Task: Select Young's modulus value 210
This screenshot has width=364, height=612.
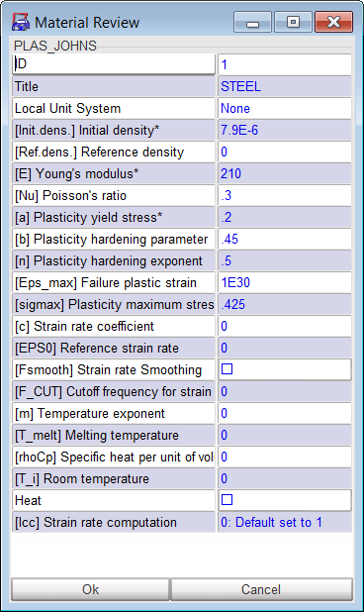Action: click(x=285, y=173)
